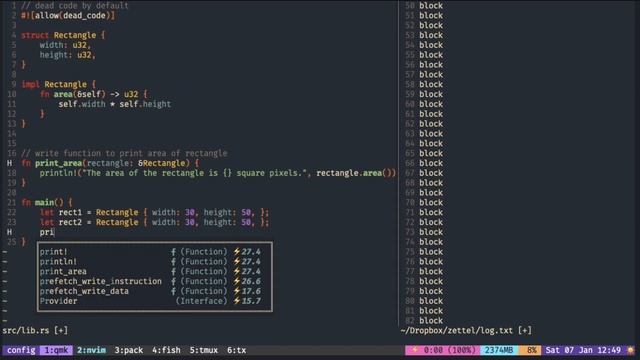
Task: Click the src/lib.rs [+] status line
Action: (x=35, y=330)
